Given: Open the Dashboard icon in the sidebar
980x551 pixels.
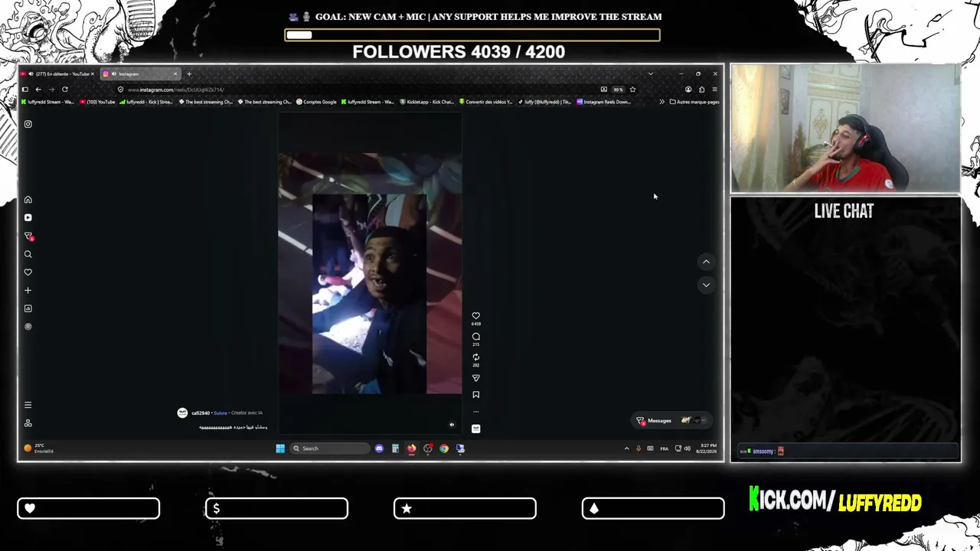Looking at the screenshot, I should pos(28,308).
